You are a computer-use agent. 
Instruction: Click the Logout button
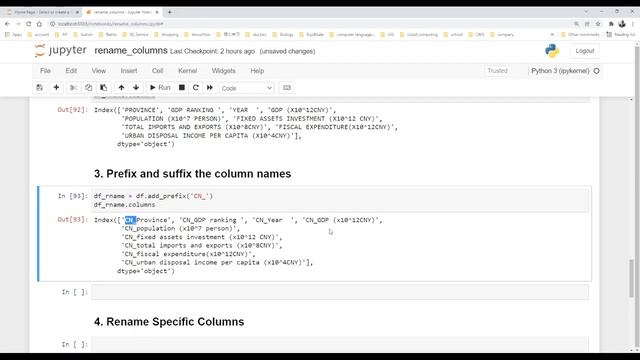(585, 51)
